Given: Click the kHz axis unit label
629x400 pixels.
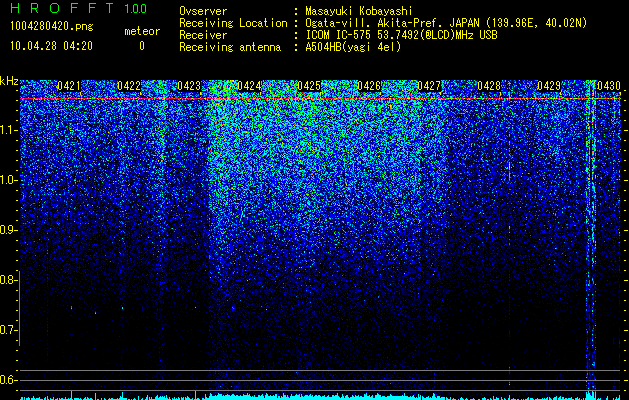Looking at the screenshot, I should pyautogui.click(x=9, y=81).
